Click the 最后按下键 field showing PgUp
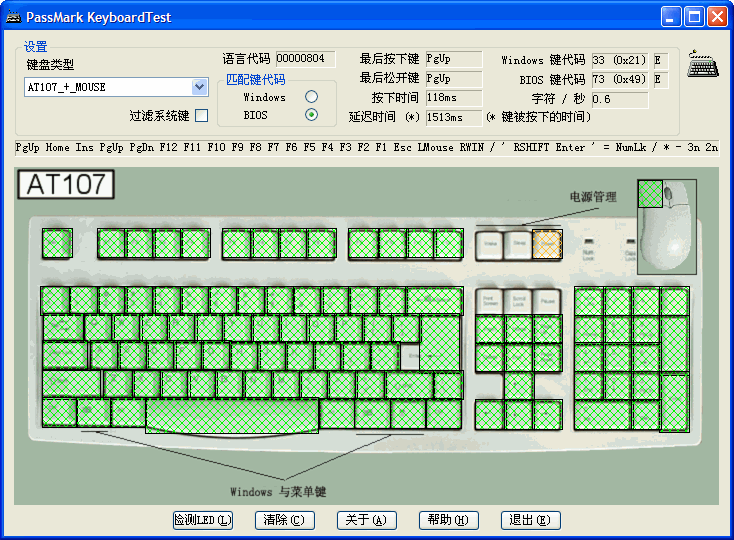This screenshot has width=734, height=540. pos(454,59)
